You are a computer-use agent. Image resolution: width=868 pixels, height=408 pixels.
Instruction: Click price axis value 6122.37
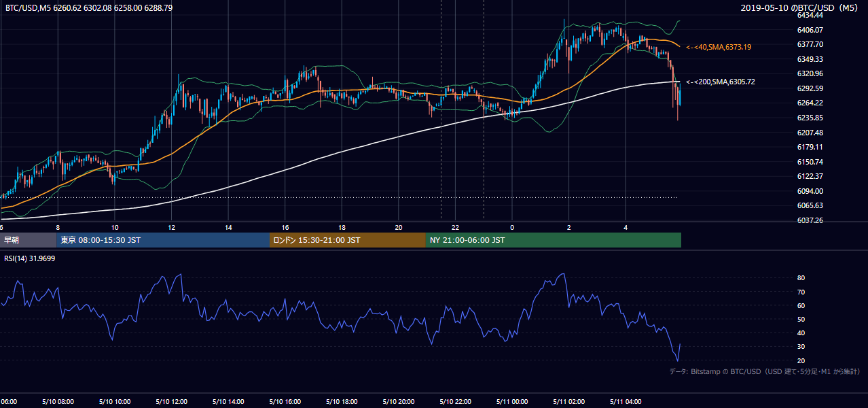[810, 176]
